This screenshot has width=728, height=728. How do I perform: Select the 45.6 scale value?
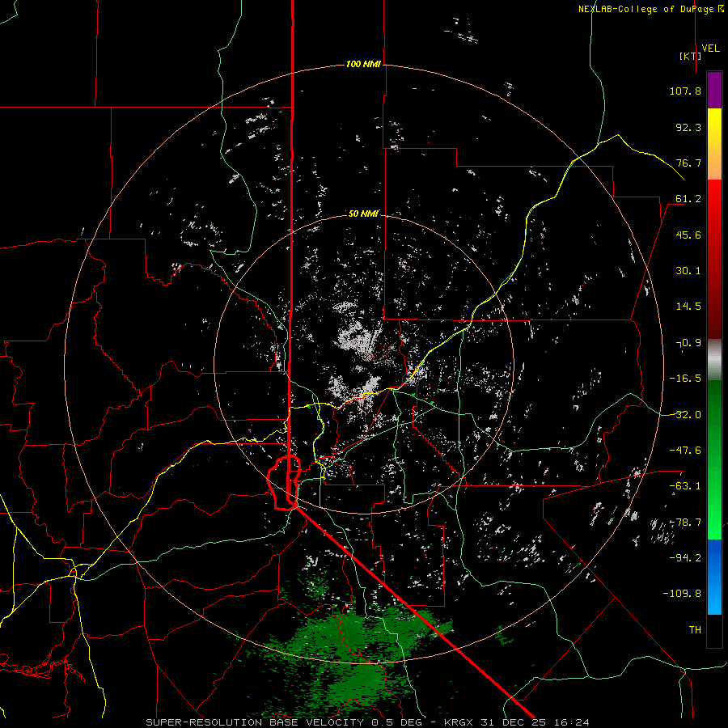(688, 235)
